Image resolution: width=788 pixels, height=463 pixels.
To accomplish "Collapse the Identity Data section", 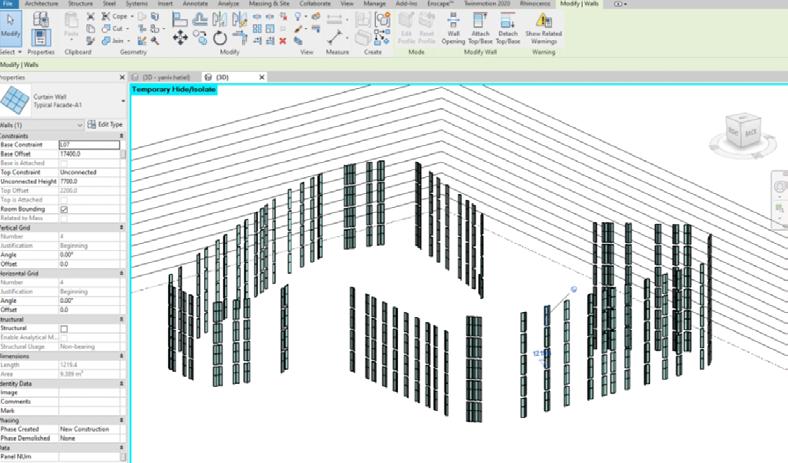I will pyautogui.click(x=122, y=384).
